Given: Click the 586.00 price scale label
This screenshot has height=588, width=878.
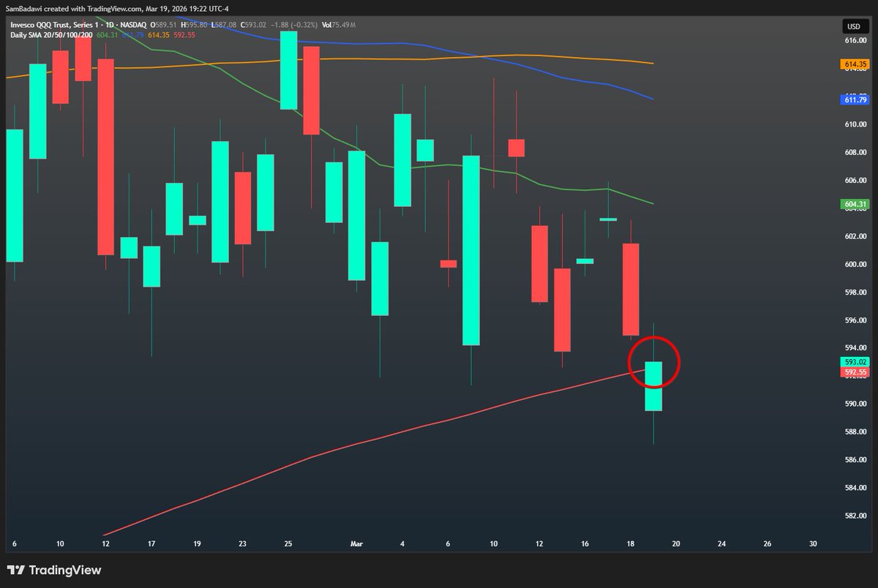Looking at the screenshot, I should (x=855, y=460).
